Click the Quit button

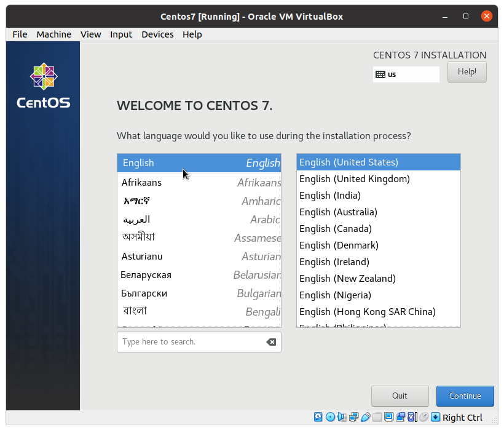coord(400,396)
